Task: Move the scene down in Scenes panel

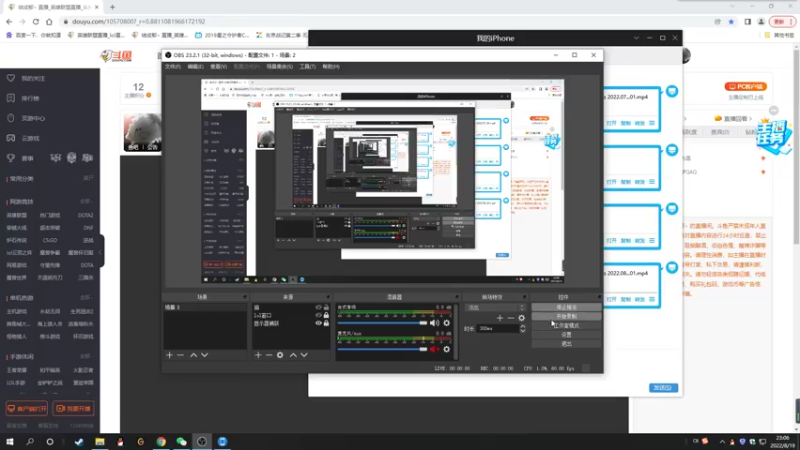Action: pyautogui.click(x=205, y=355)
